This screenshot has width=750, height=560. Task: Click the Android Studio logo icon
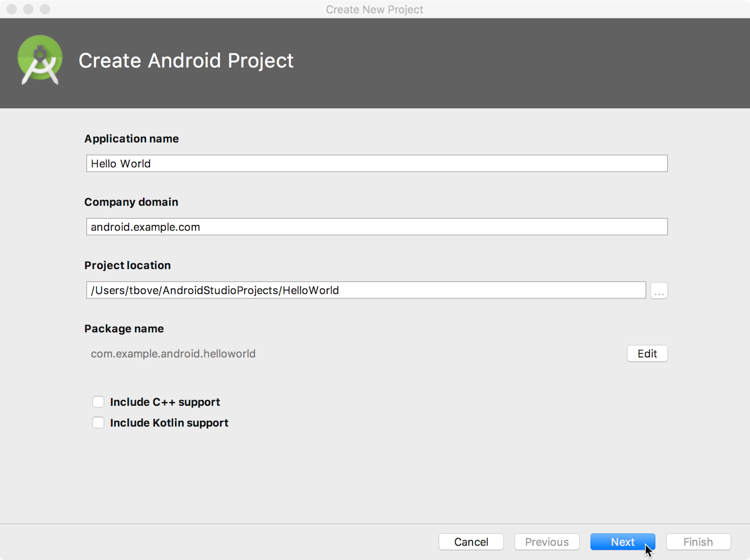pos(40,60)
